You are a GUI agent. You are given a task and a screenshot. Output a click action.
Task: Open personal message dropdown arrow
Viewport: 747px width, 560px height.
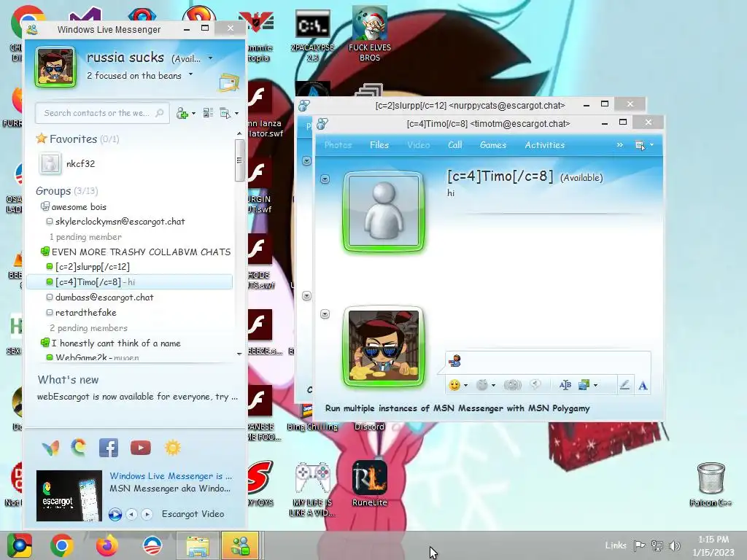click(190, 74)
